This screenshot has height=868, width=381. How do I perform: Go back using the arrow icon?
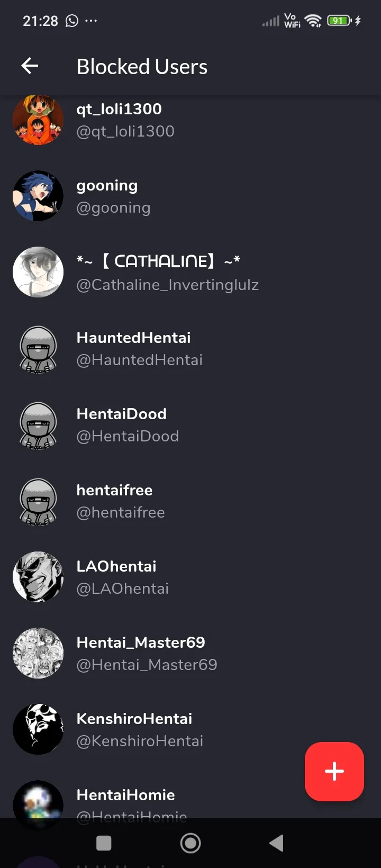pyautogui.click(x=30, y=66)
